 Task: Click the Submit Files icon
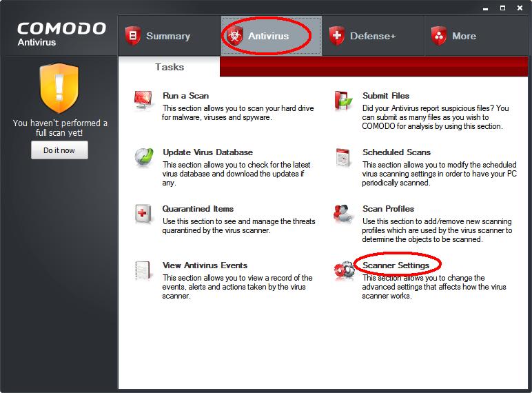[x=344, y=101]
